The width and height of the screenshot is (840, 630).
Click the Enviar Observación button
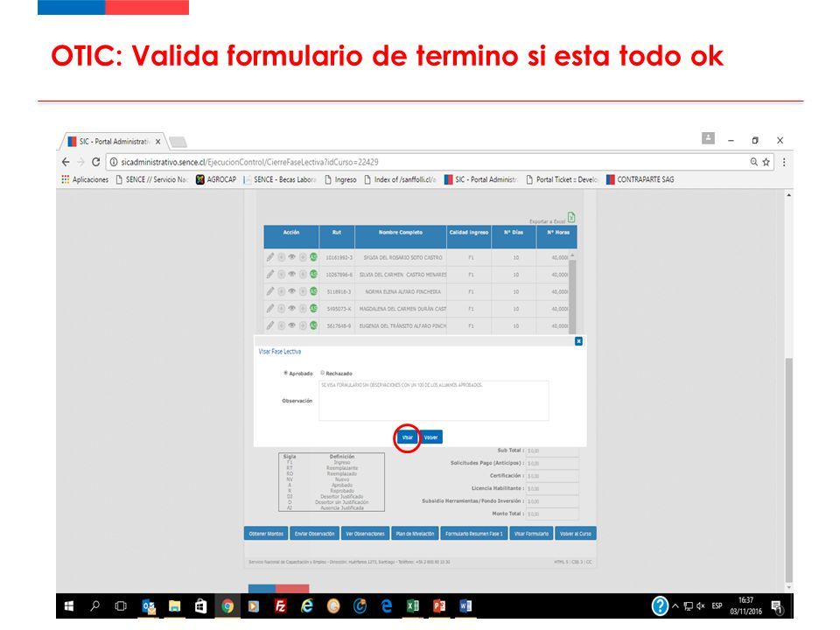pyautogui.click(x=314, y=534)
